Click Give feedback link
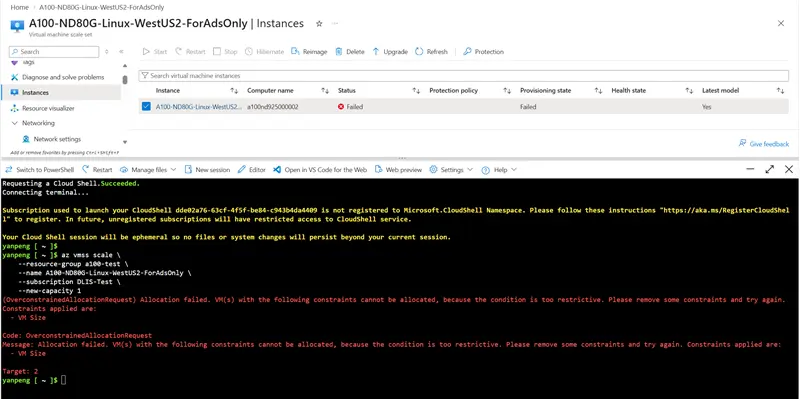 [x=764, y=144]
